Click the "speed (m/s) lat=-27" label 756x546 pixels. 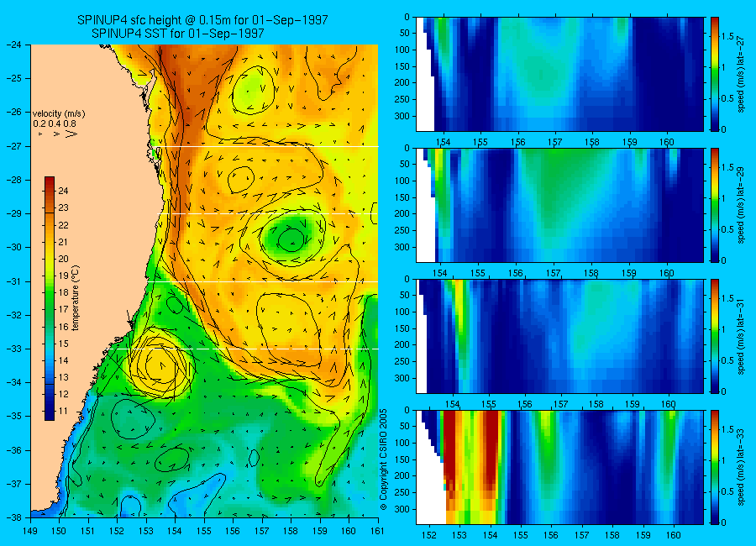click(741, 74)
